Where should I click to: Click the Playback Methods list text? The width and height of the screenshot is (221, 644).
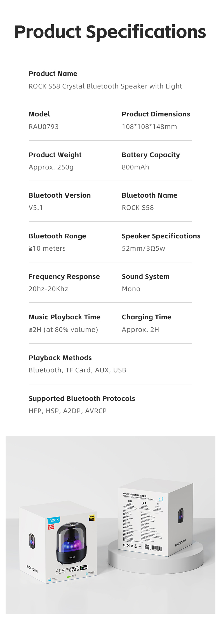(77, 370)
